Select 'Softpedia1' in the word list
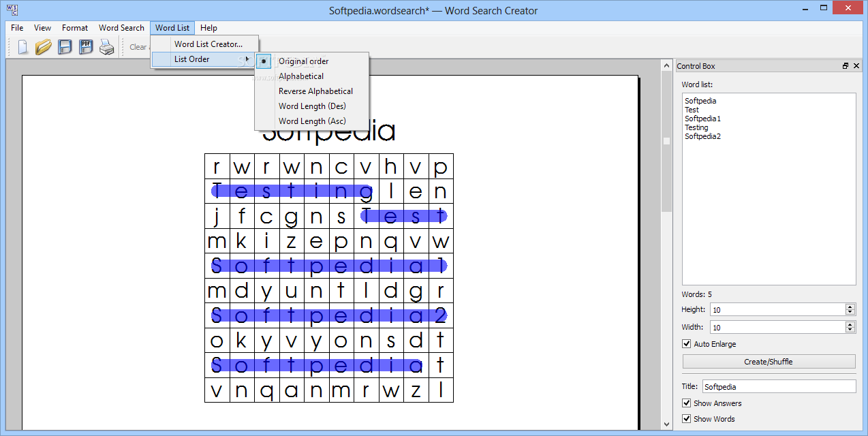 (702, 119)
